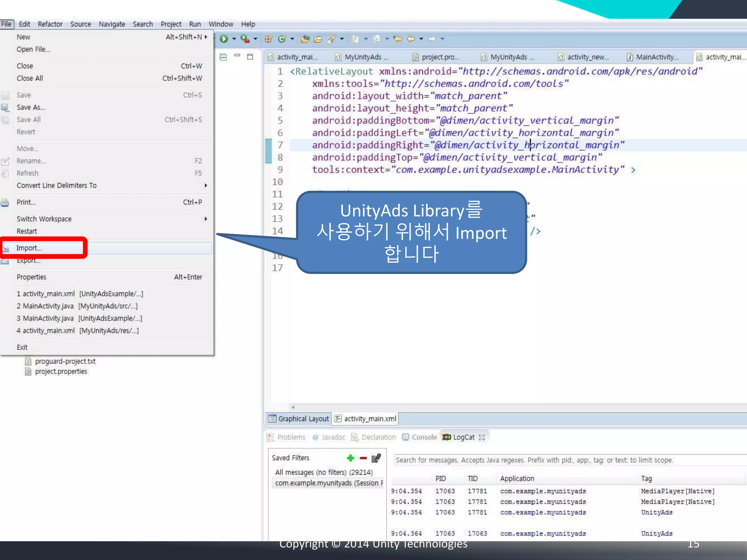This screenshot has width=747, height=560.
Task: Click the New Java Package icon
Action: click(268, 39)
